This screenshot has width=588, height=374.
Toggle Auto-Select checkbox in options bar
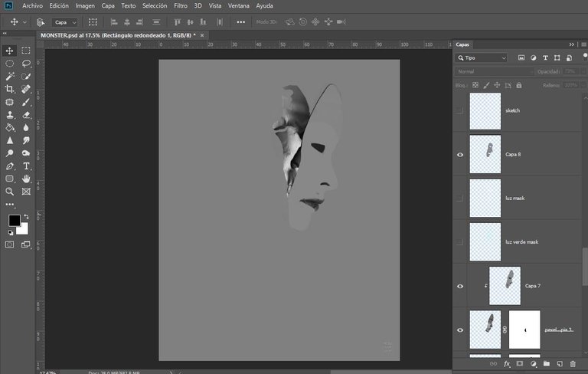tap(41, 22)
